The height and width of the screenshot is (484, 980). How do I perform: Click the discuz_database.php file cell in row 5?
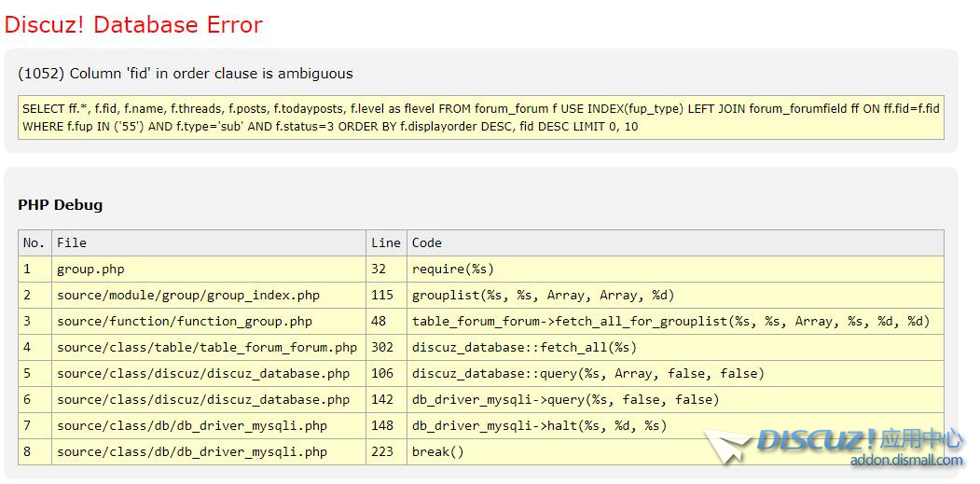209,373
